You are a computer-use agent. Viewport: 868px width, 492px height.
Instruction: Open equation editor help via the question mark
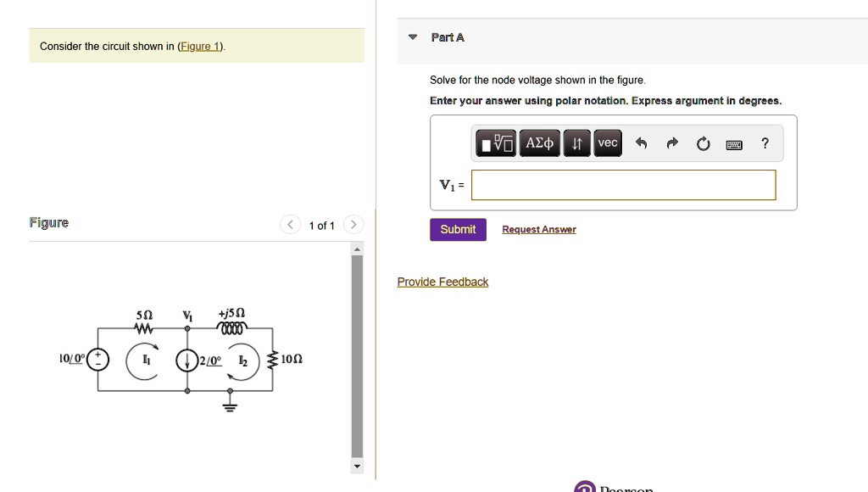[764, 143]
